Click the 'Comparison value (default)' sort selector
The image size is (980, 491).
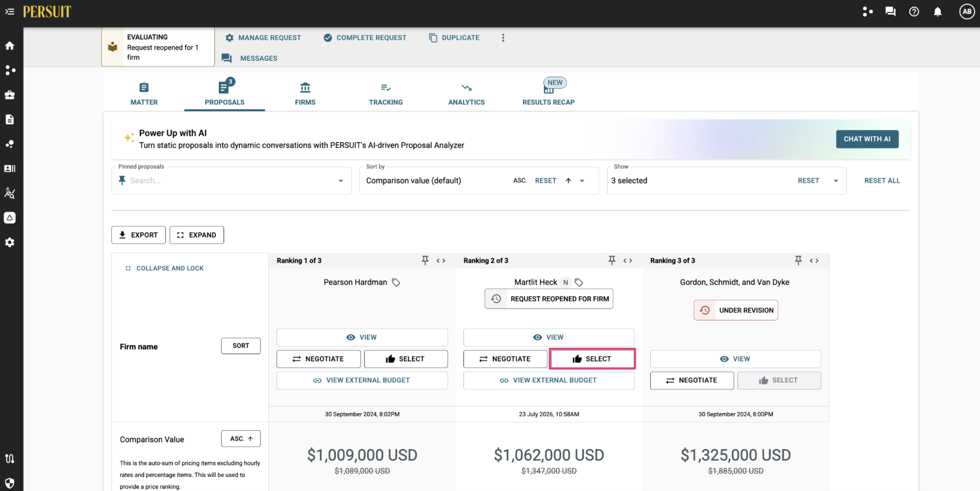point(479,181)
